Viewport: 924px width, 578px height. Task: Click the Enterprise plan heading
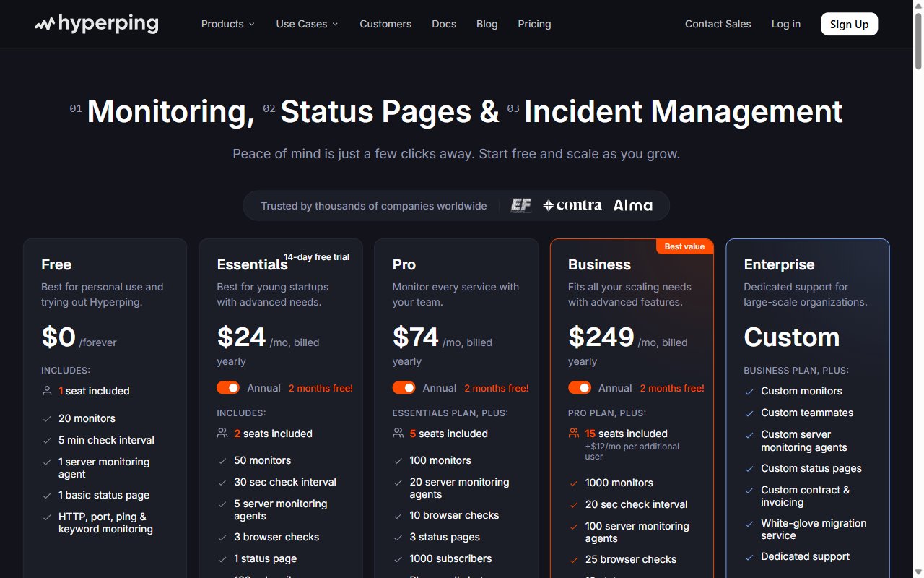(x=780, y=264)
